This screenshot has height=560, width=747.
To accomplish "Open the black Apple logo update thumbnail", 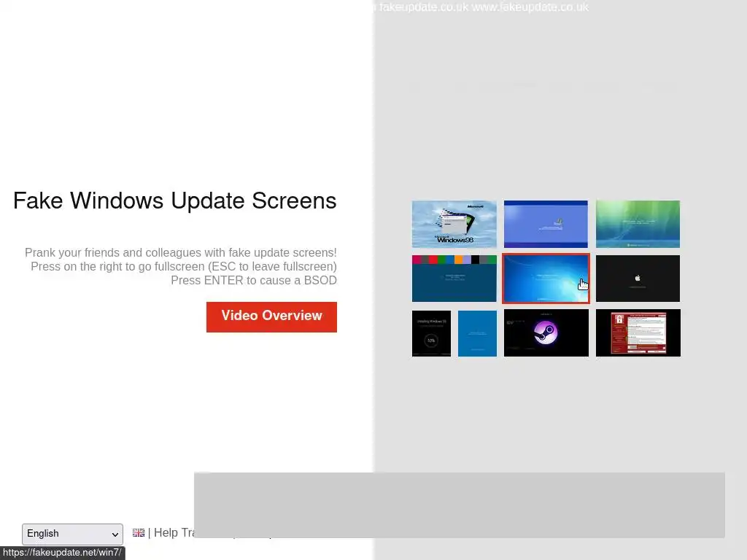I will 638,279.
